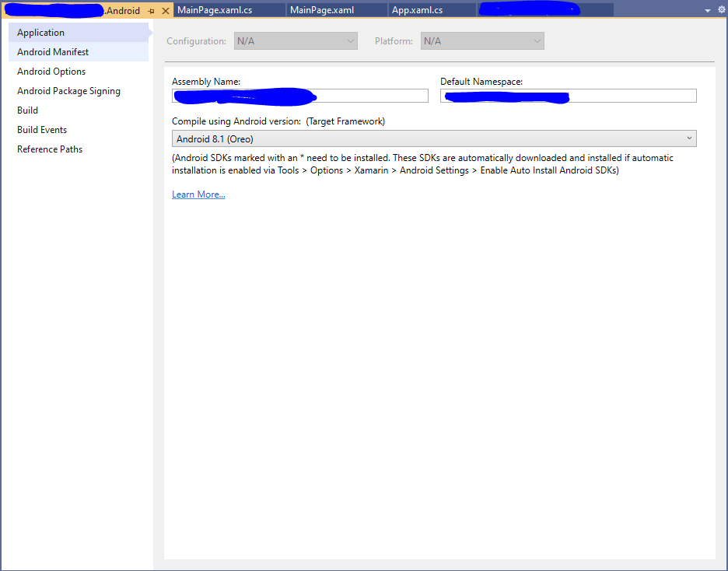Open the Android Options page

tap(79, 72)
